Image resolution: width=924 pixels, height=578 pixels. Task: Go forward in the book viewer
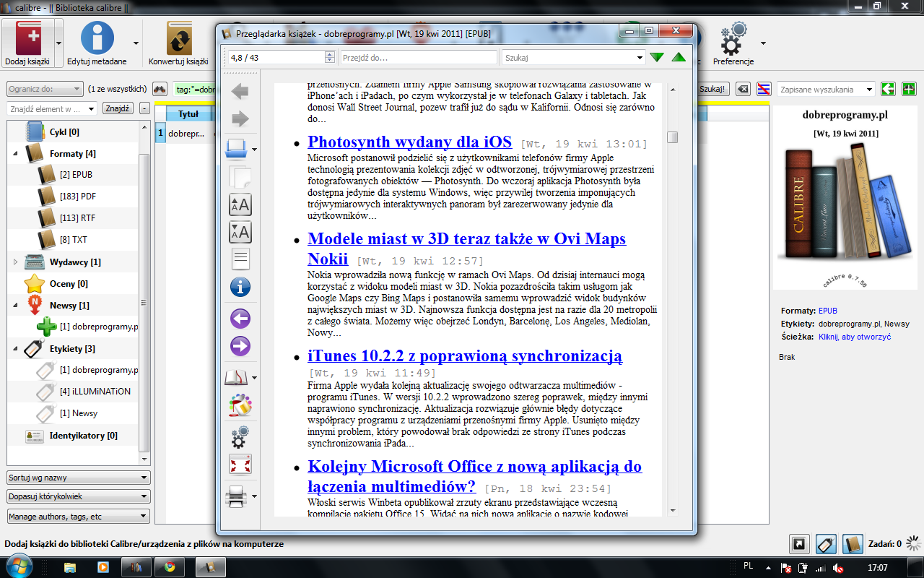pos(240,118)
